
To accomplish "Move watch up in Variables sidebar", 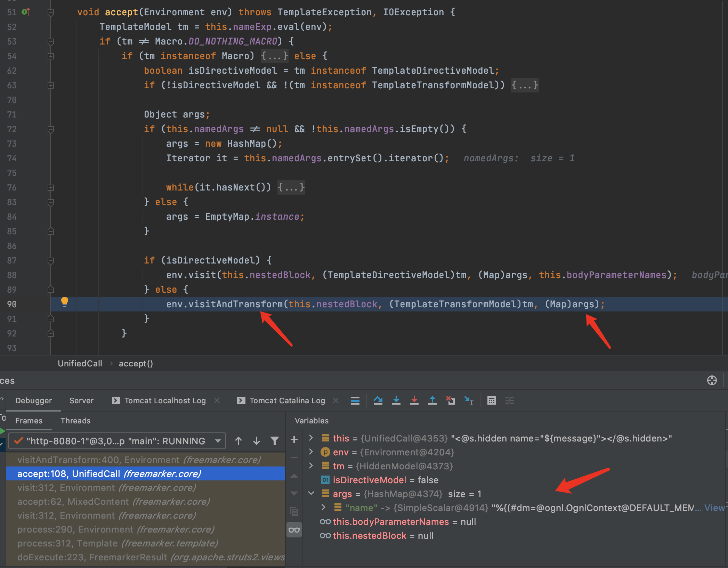I will tap(294, 476).
